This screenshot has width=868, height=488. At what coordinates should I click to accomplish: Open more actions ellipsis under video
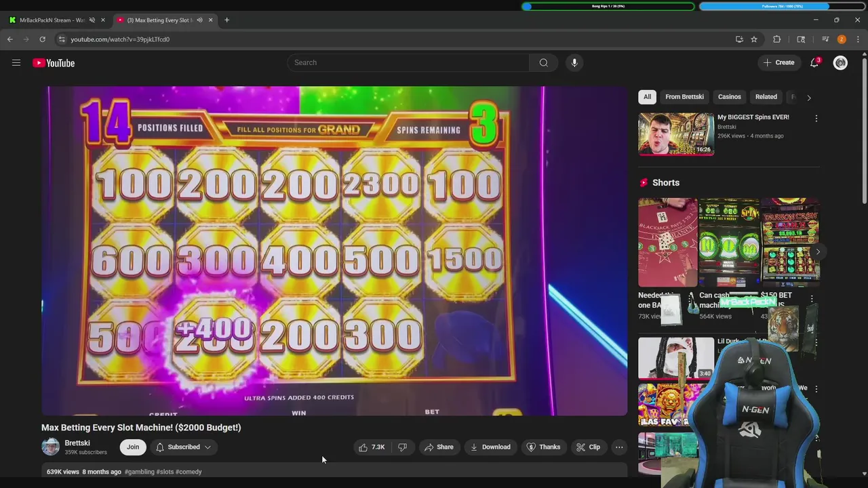(619, 447)
